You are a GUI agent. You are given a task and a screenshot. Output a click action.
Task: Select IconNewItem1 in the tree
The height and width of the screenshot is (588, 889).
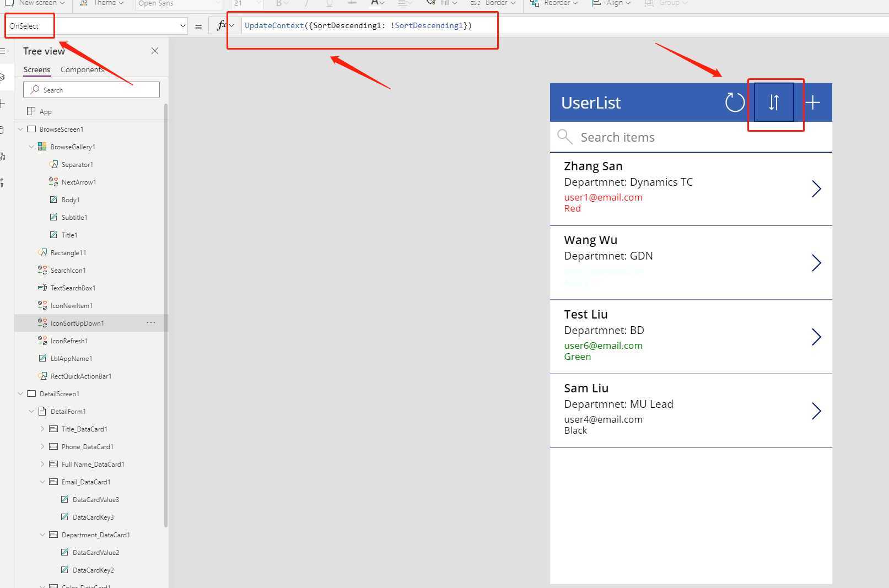[71, 305]
